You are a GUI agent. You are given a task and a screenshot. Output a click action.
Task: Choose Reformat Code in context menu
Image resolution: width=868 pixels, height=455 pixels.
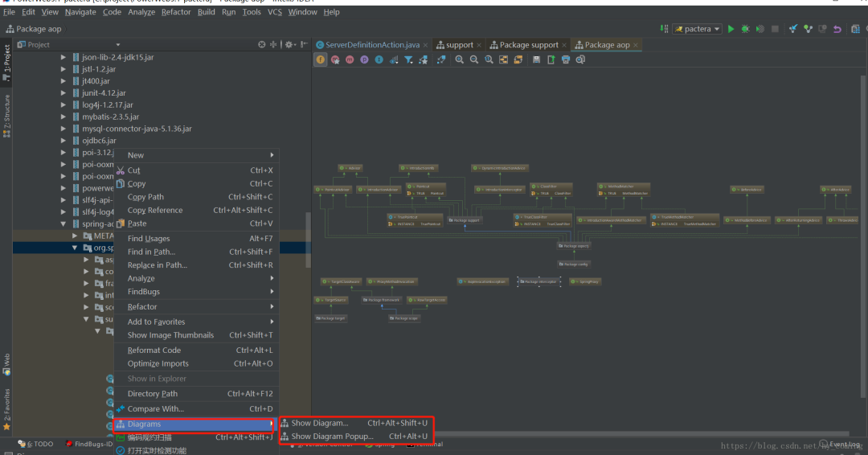point(196,350)
